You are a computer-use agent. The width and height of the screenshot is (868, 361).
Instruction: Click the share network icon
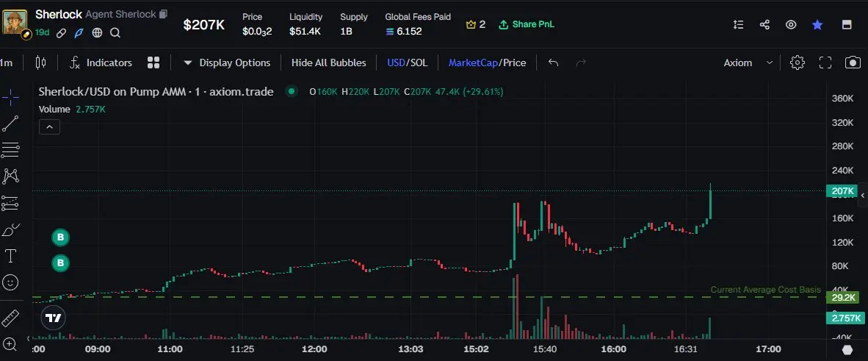[x=764, y=24]
